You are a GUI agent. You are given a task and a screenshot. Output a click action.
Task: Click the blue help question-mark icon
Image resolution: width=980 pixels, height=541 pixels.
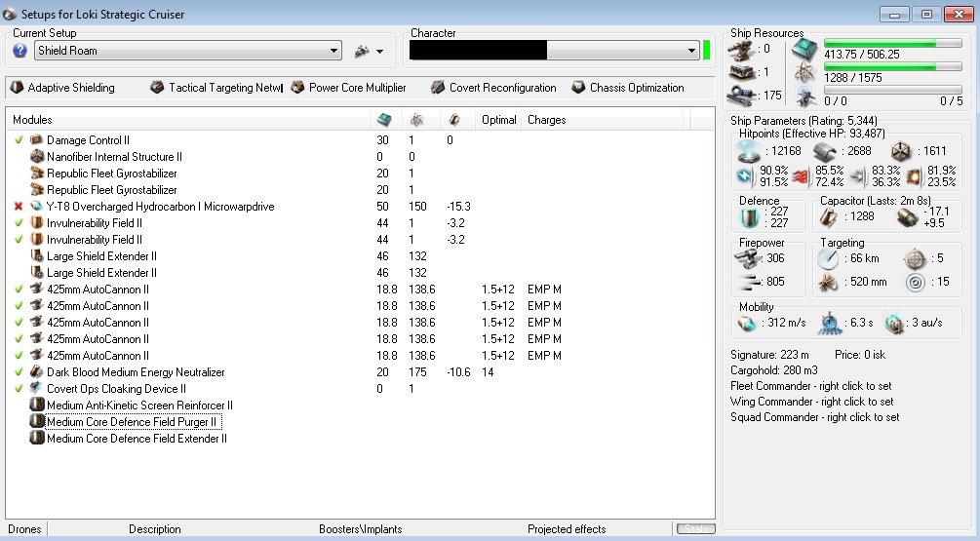tap(20, 51)
